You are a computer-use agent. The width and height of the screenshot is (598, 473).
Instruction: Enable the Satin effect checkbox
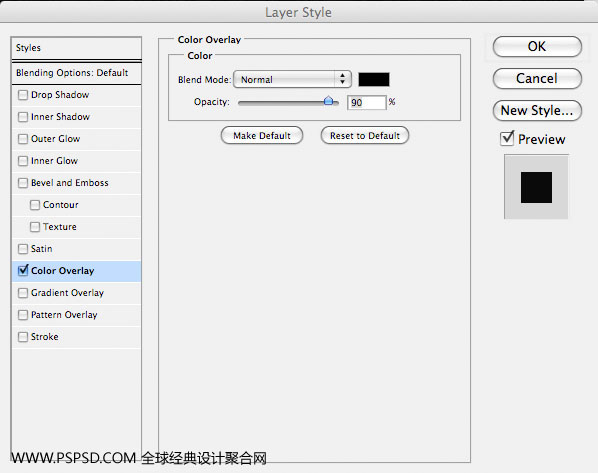click(23, 249)
